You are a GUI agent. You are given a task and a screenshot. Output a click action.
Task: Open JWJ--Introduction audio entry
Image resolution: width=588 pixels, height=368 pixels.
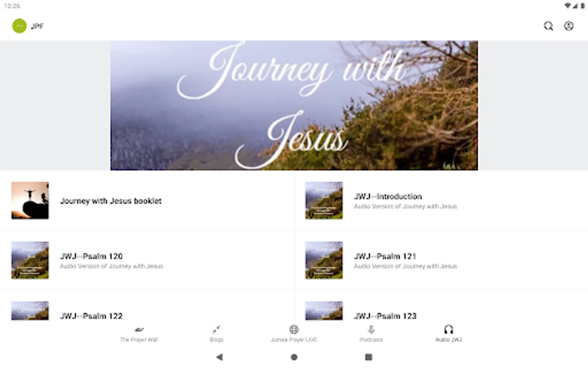441,201
